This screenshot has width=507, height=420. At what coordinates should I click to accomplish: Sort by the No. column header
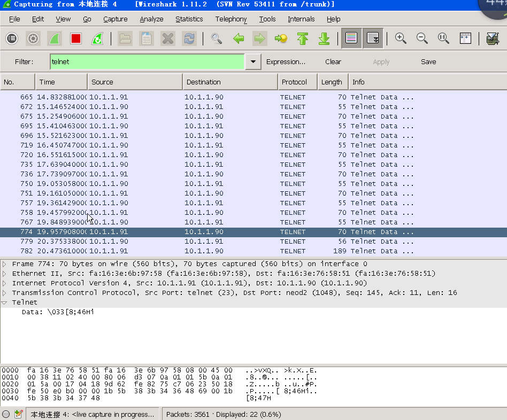click(x=18, y=82)
